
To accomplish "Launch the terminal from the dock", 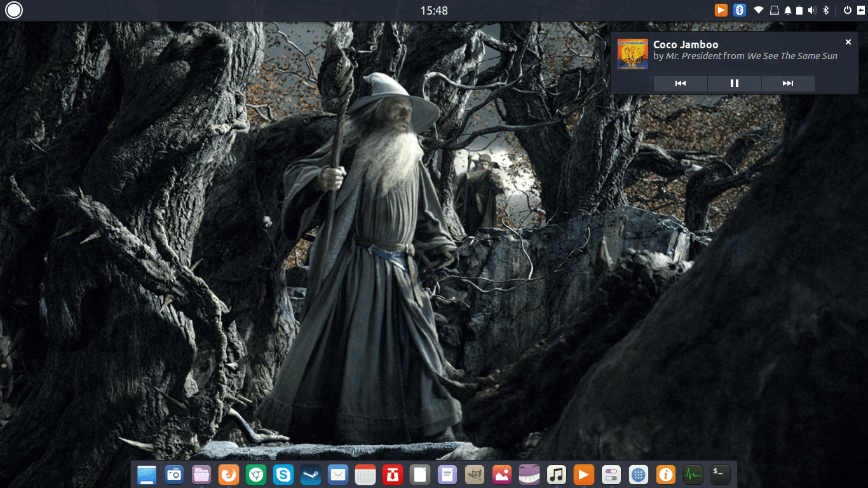I will point(721,475).
